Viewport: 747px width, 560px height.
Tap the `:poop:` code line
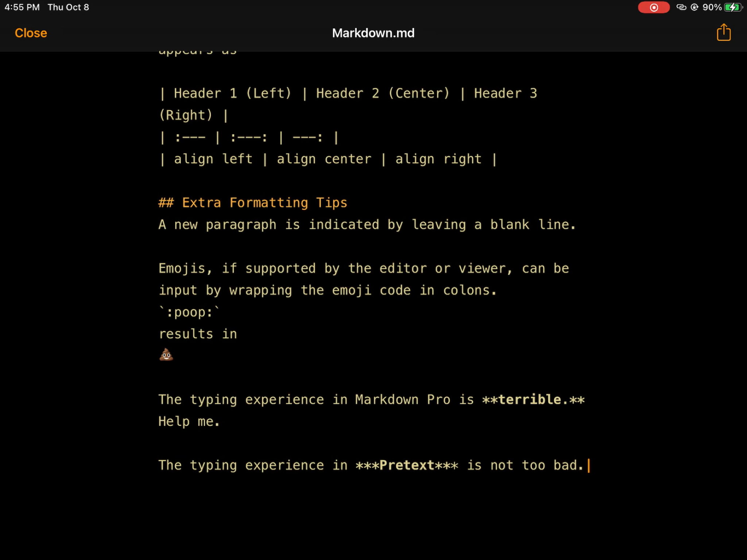[190, 312]
